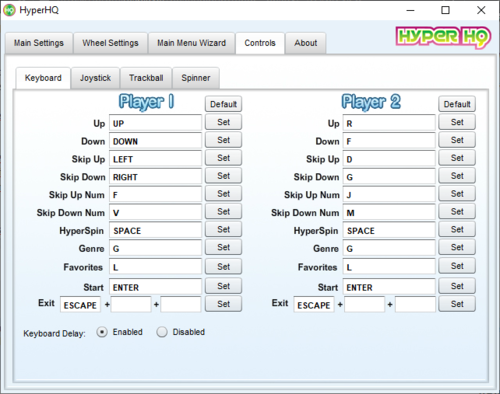Click Player 2 Skip Down Num field showing M
Viewport: 500px width, 394px height.
[389, 212]
